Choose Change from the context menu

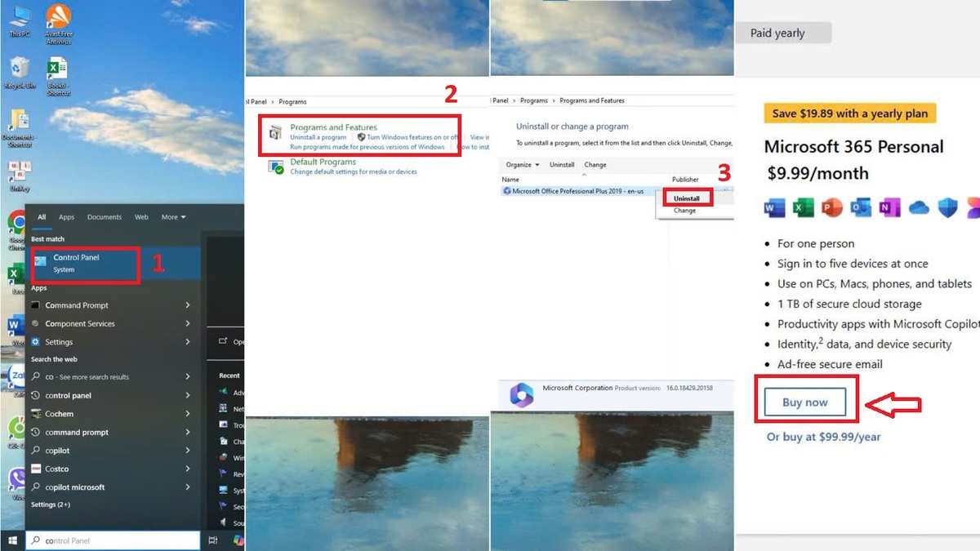pyautogui.click(x=685, y=211)
